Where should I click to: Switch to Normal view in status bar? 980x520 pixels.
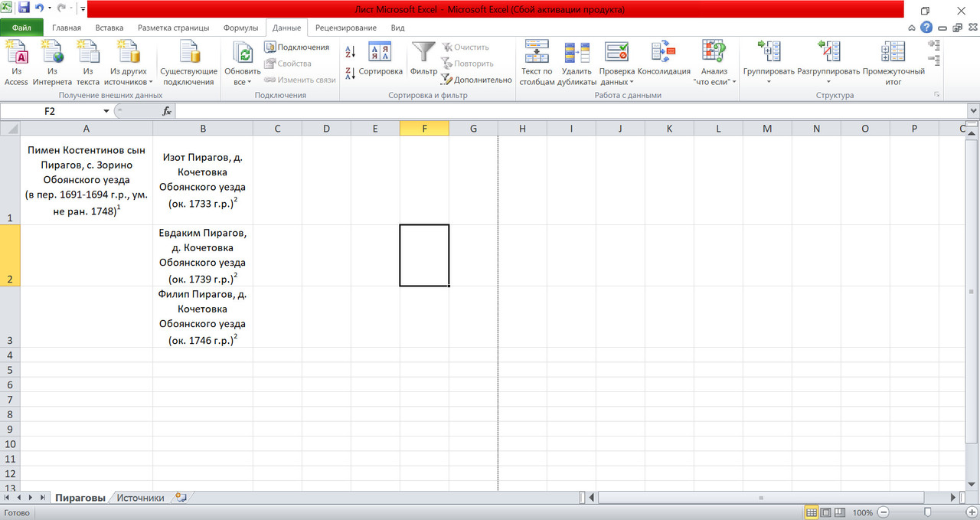(x=812, y=512)
